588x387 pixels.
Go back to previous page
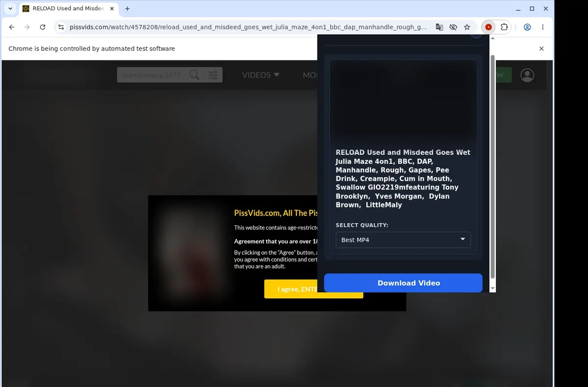pyautogui.click(x=12, y=27)
